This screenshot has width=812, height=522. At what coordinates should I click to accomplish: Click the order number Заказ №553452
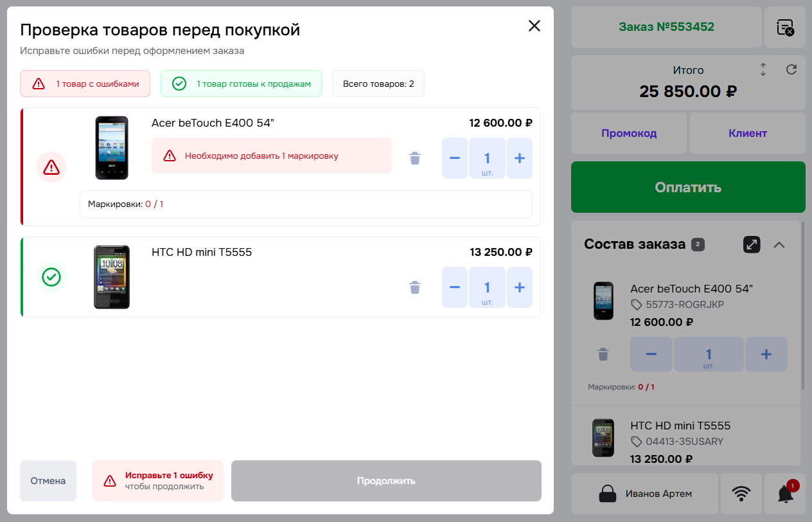pyautogui.click(x=666, y=27)
